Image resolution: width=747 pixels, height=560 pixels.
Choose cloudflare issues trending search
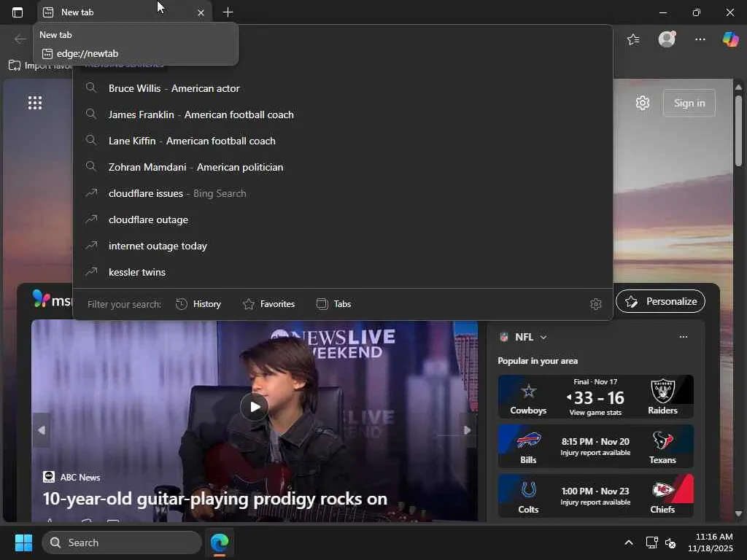pos(343,193)
